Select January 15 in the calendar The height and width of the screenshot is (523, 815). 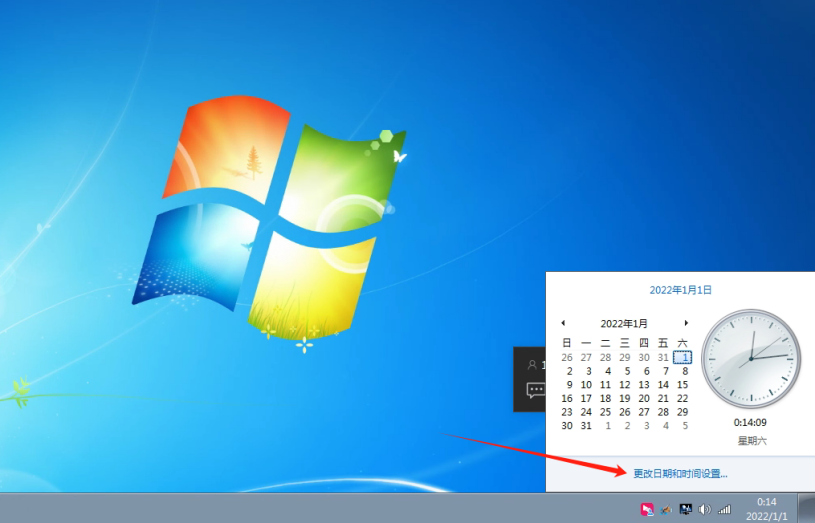click(682, 385)
